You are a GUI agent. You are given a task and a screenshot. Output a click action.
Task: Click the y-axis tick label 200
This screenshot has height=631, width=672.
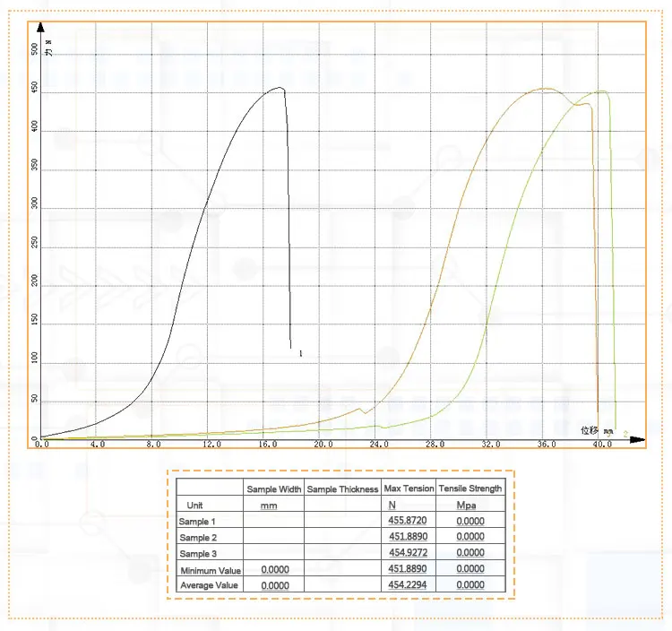point(35,281)
